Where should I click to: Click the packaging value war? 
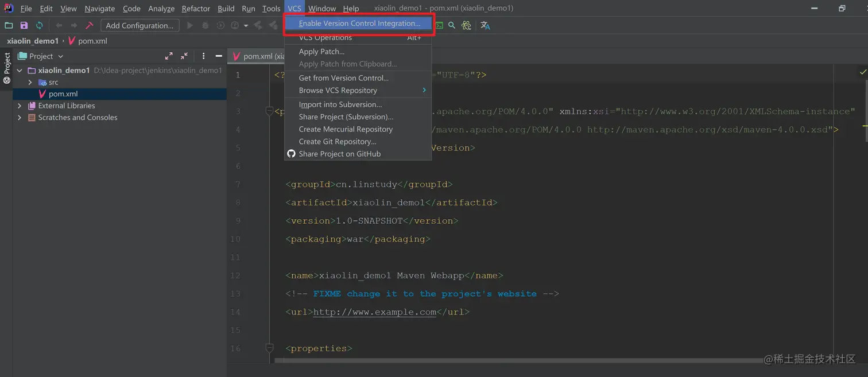(x=355, y=239)
